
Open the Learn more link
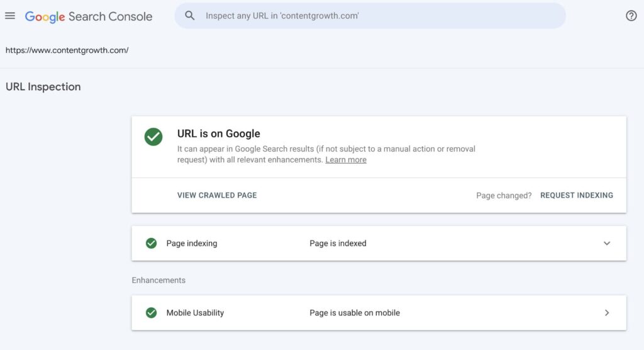(x=346, y=160)
